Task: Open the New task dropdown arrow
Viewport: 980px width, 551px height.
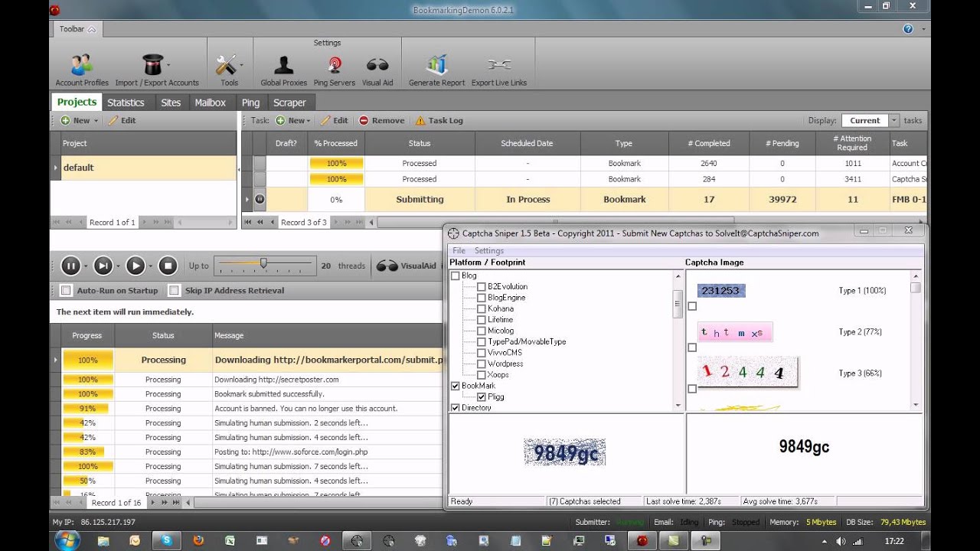Action: click(309, 120)
